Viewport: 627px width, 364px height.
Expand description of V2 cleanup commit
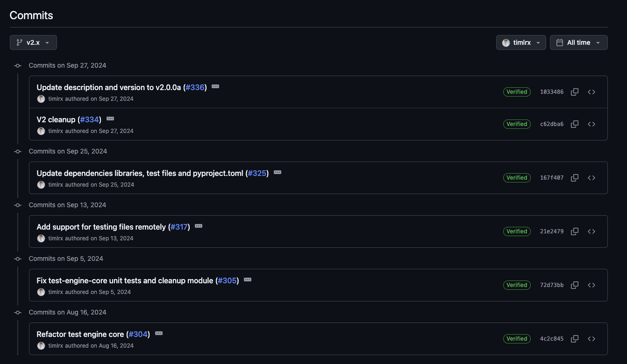[x=110, y=119]
